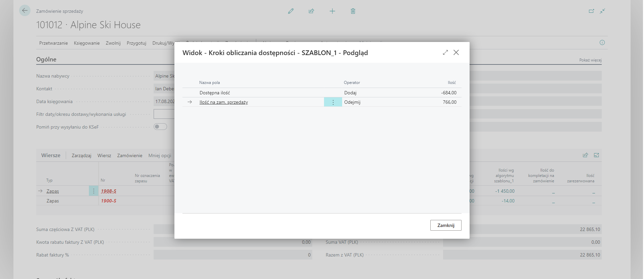Click the trash delete icon
The width and height of the screenshot is (644, 279).
coord(353,11)
